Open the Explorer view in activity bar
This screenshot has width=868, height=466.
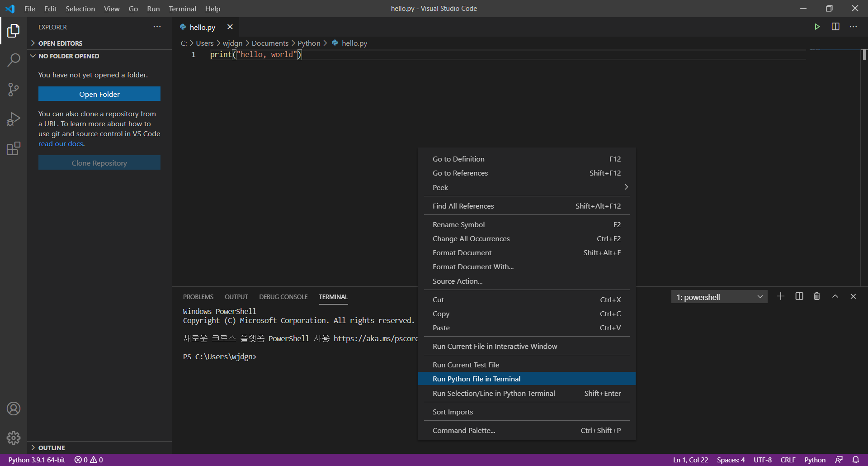(14, 31)
